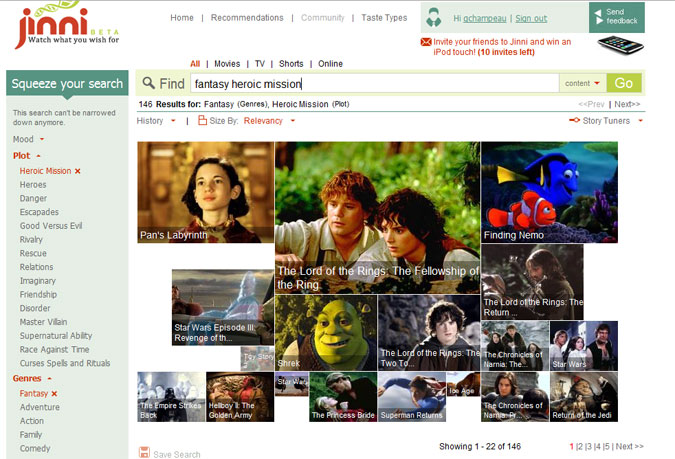Click in the Find search text field
Screen dimensions: 675x459
click(373, 84)
